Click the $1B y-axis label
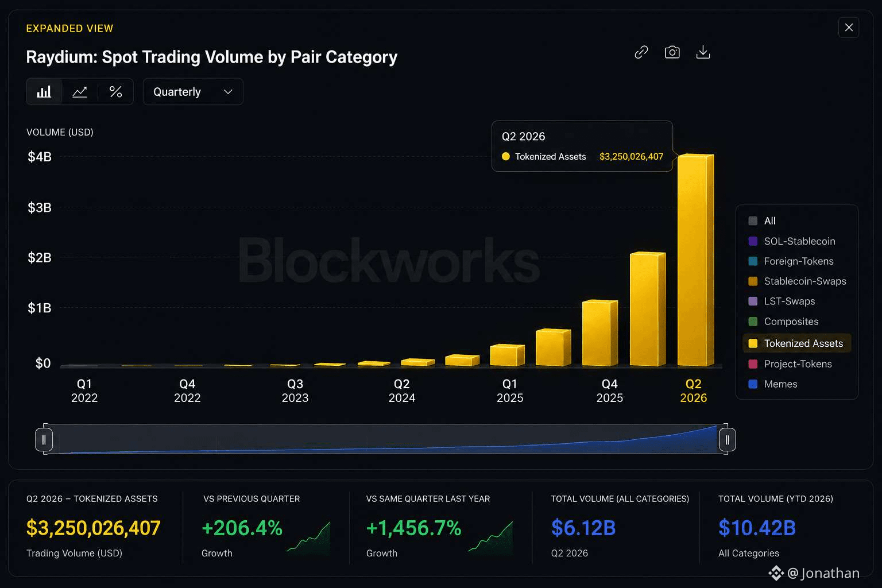This screenshot has width=882, height=588. pos(40,308)
